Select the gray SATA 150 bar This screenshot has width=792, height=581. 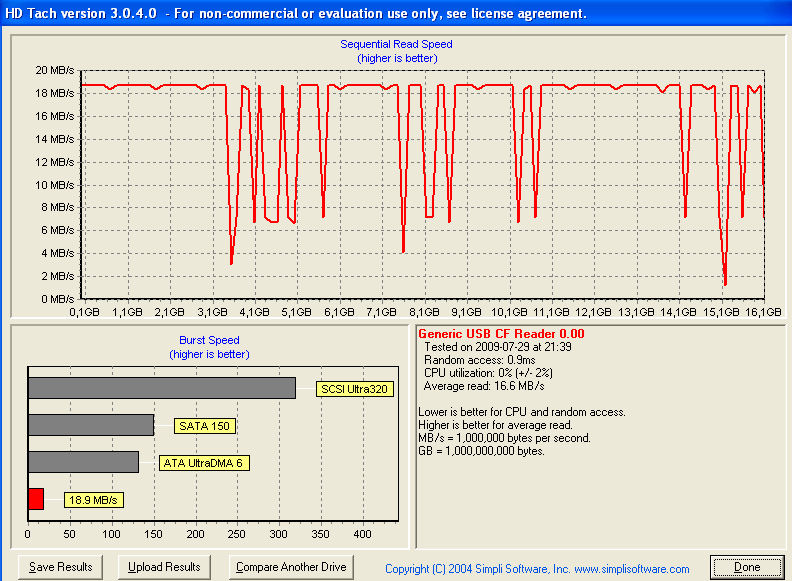click(x=91, y=425)
